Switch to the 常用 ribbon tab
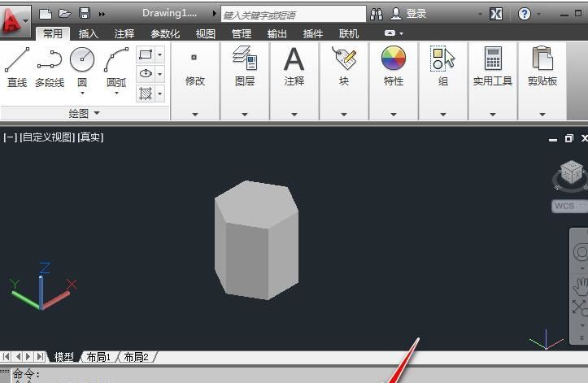Screen dimensions: 588x383 (53, 34)
